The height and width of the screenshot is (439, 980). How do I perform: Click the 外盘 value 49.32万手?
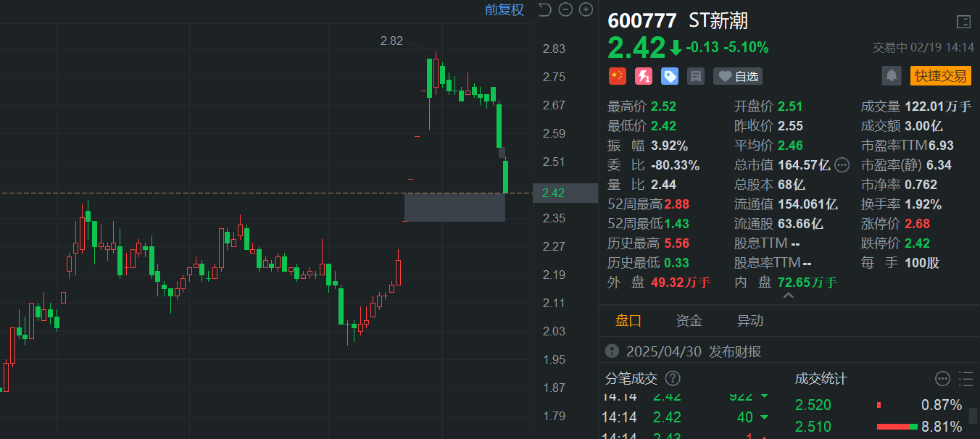click(x=681, y=283)
